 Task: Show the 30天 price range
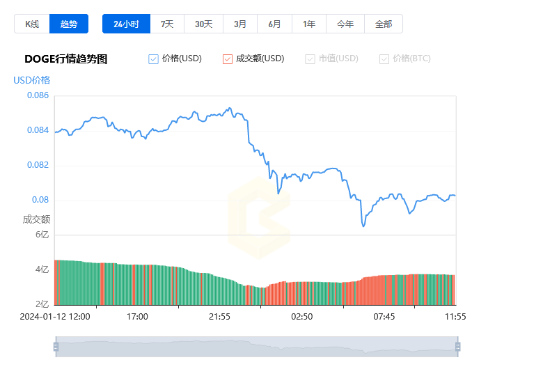tap(203, 24)
